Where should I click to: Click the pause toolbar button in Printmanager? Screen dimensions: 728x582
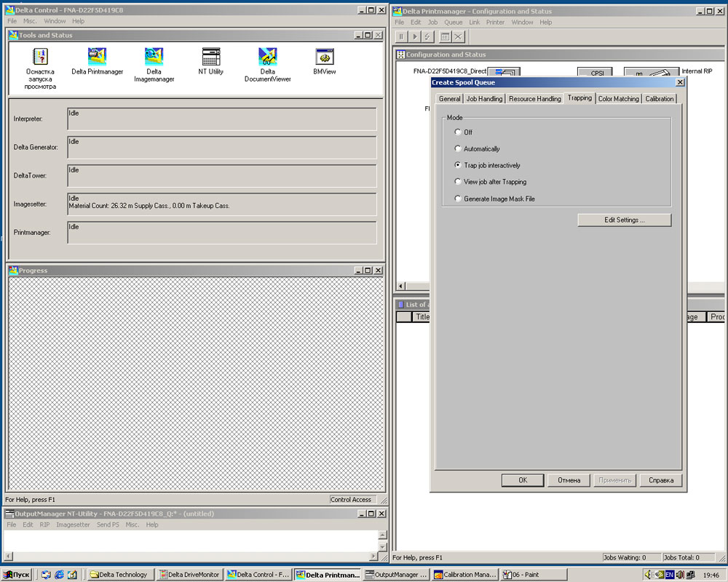(x=401, y=36)
